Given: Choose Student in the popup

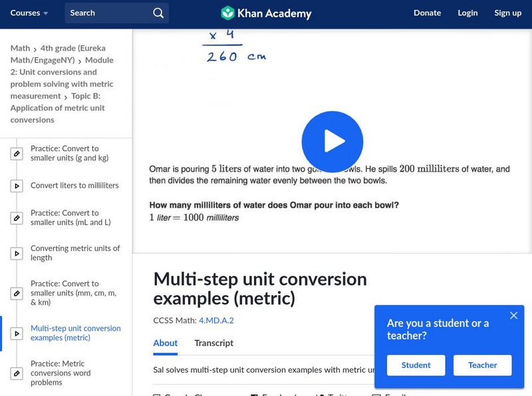Looking at the screenshot, I should (416, 365).
